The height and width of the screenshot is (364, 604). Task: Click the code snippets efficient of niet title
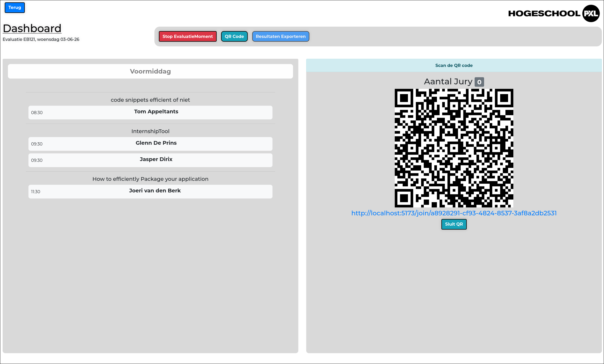click(x=150, y=100)
